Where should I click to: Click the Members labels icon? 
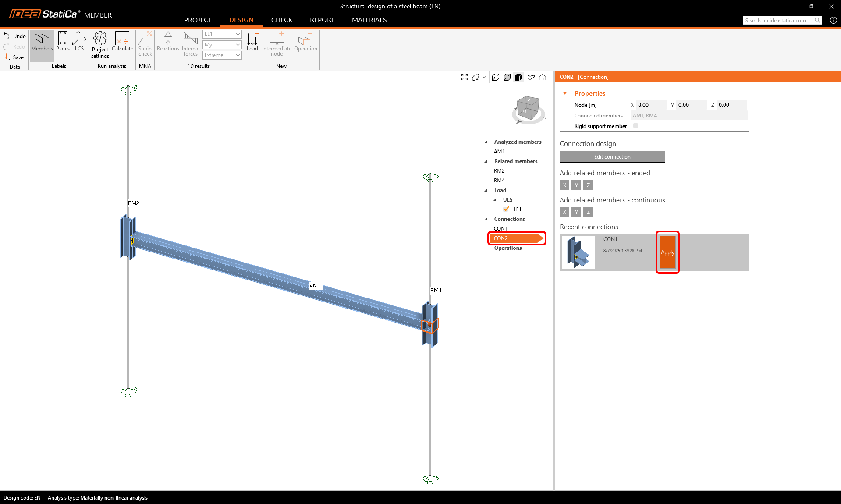click(x=42, y=42)
